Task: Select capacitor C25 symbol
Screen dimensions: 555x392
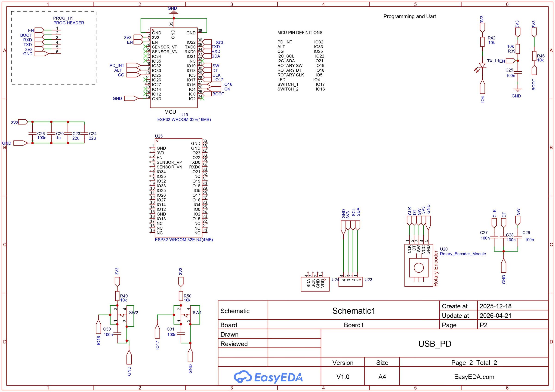Action: (x=518, y=72)
